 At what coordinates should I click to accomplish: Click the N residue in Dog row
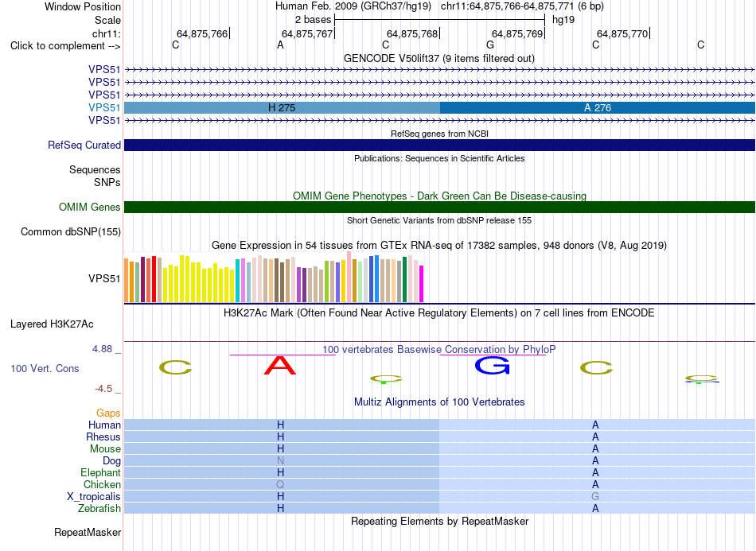coord(281,461)
